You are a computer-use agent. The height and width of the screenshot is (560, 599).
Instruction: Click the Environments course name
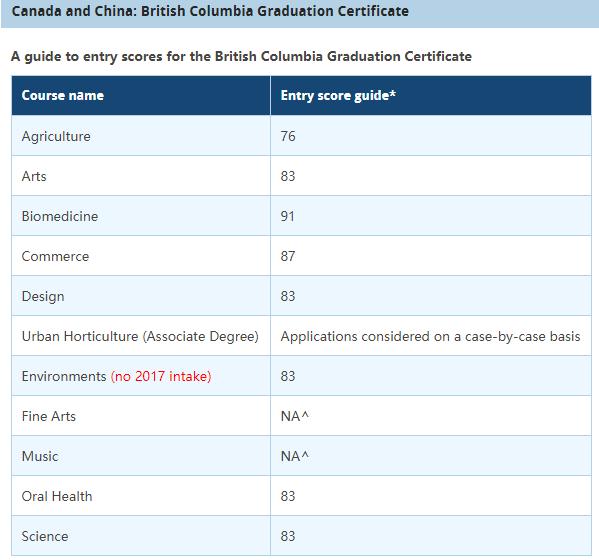(64, 377)
